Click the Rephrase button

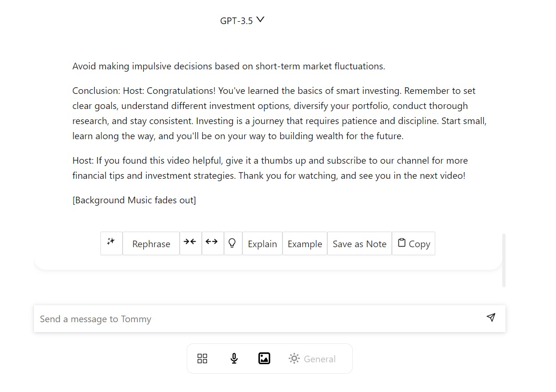pyautogui.click(x=151, y=244)
